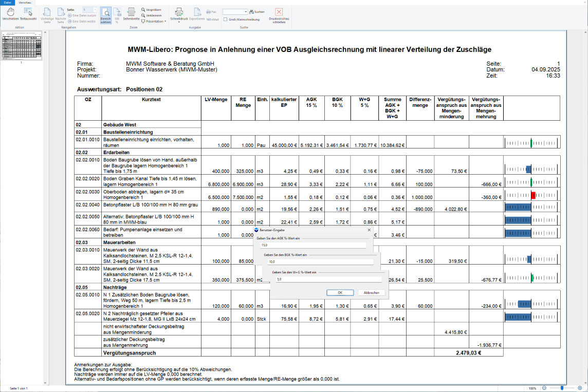
Task: Click the bar chart for row 02.05.0010
Action: (x=531, y=304)
